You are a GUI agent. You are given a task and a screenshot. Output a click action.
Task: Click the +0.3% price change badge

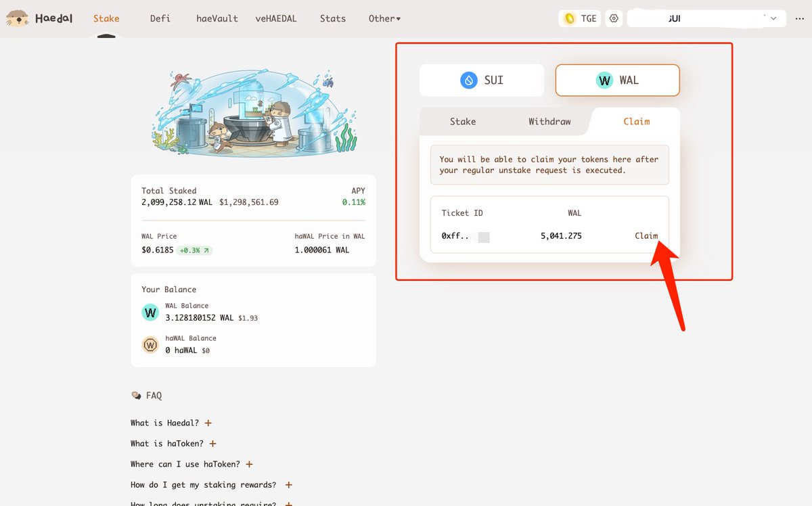point(194,250)
